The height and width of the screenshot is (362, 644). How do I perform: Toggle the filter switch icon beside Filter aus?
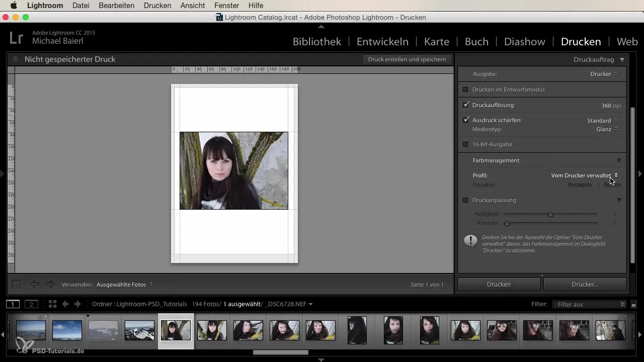[x=634, y=304]
